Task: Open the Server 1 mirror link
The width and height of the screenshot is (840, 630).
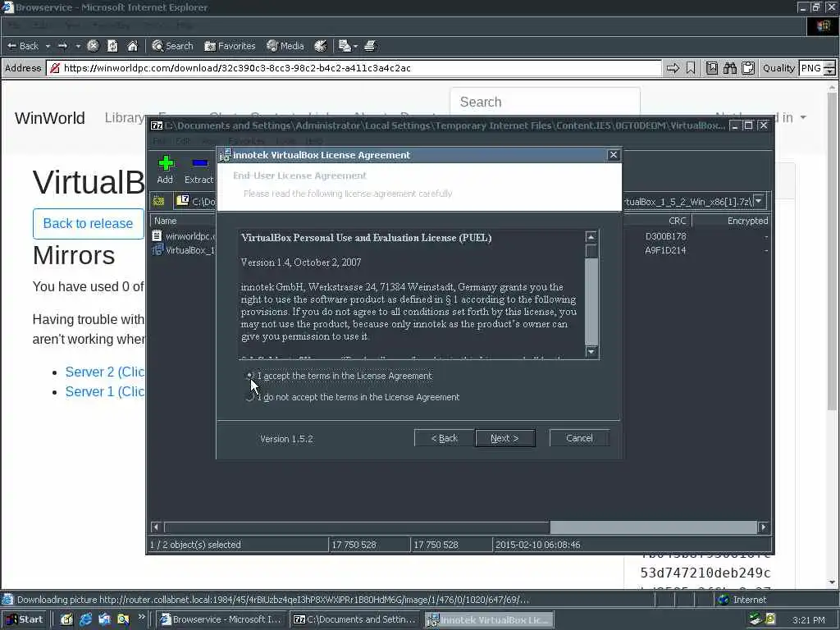Action: coord(104,391)
